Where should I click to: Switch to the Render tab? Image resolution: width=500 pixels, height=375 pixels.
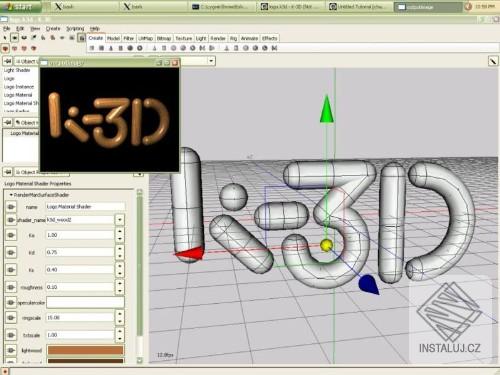click(218, 38)
